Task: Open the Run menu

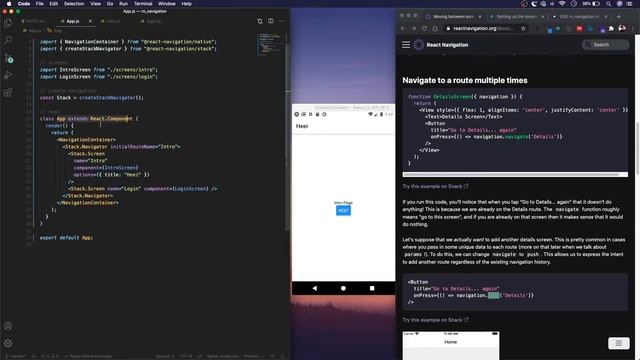Action: [x=123, y=4]
